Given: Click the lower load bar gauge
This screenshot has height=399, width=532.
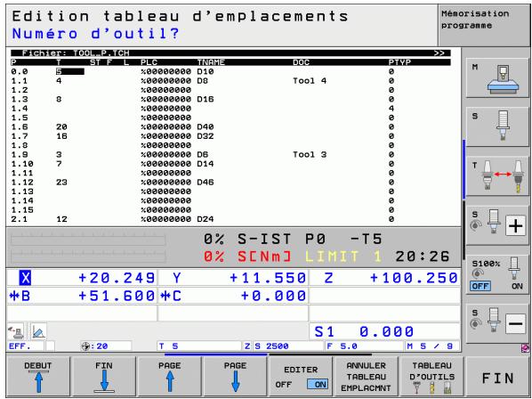Looking at the screenshot, I should [x=88, y=256].
